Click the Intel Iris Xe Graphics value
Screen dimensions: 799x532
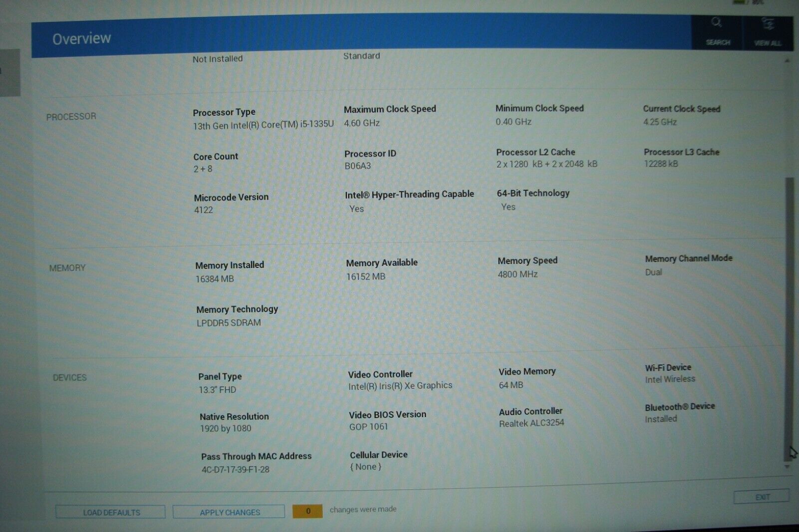(400, 386)
